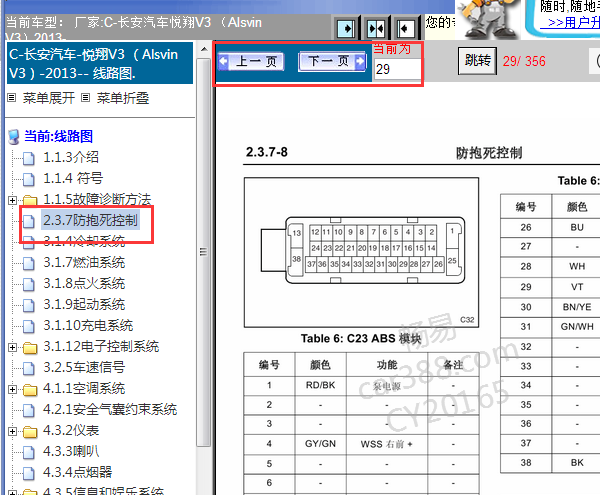Open 1.1.5故障诊断方法 folder label
600x495 pixels.
click(x=97, y=199)
